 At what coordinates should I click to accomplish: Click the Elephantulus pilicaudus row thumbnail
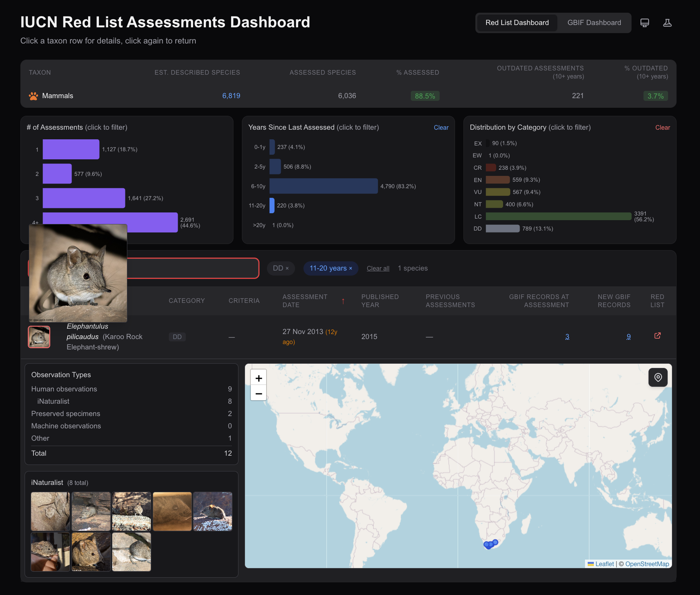click(x=39, y=337)
